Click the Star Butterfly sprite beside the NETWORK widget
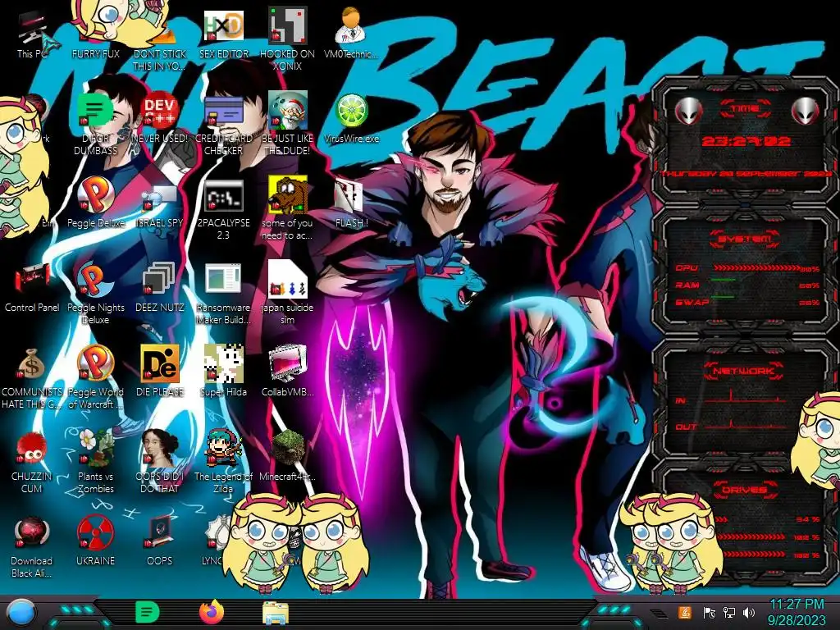Screen dimensions: 840x630 click(x=817, y=441)
